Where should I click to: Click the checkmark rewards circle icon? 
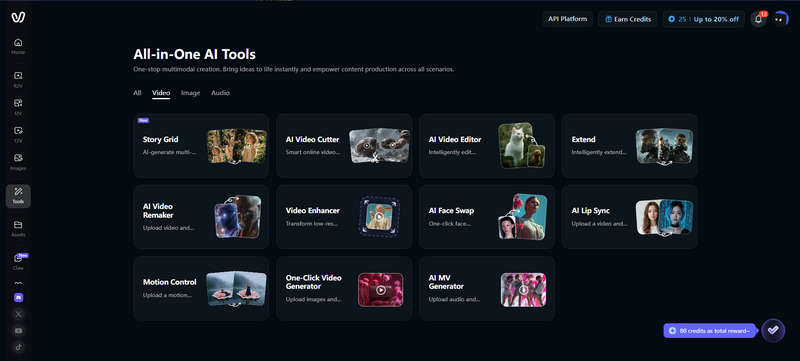[773, 330]
